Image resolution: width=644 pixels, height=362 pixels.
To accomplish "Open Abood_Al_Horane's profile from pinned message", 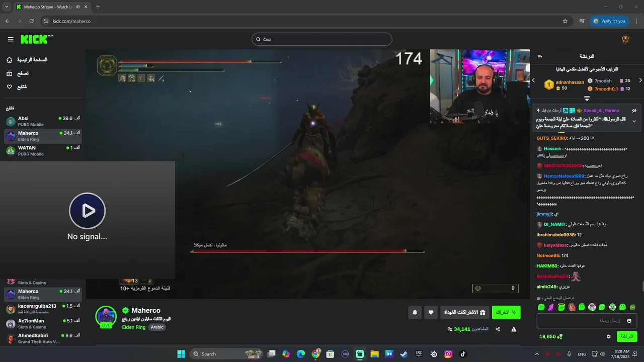I will coord(601,111).
